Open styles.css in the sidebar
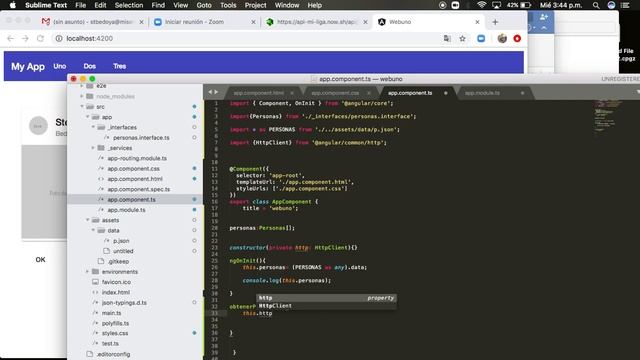 [115, 333]
